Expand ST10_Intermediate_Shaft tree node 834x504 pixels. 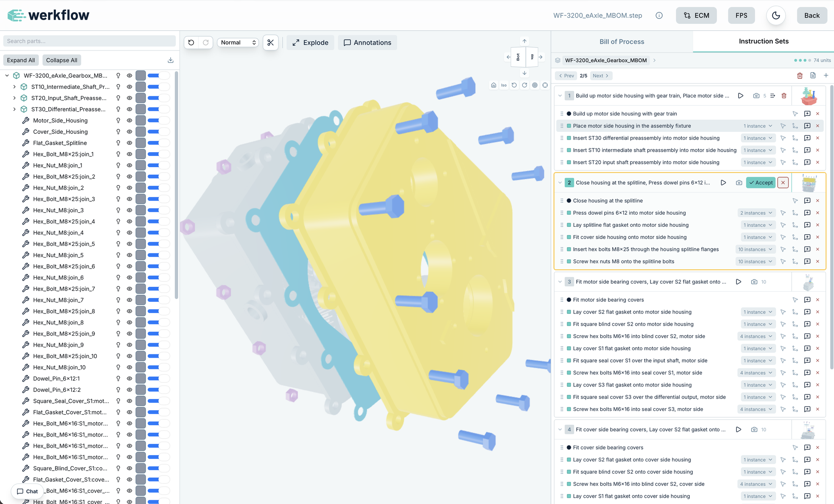[14, 87]
